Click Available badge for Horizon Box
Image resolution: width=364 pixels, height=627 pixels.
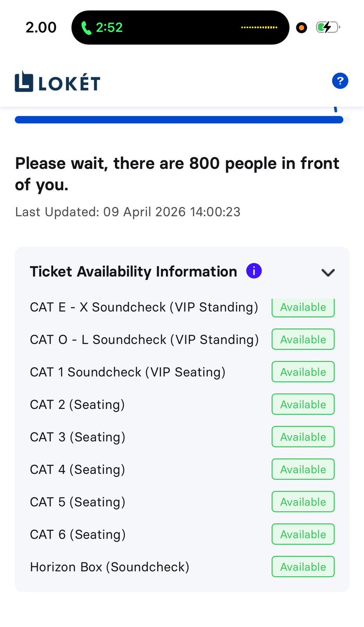click(303, 567)
